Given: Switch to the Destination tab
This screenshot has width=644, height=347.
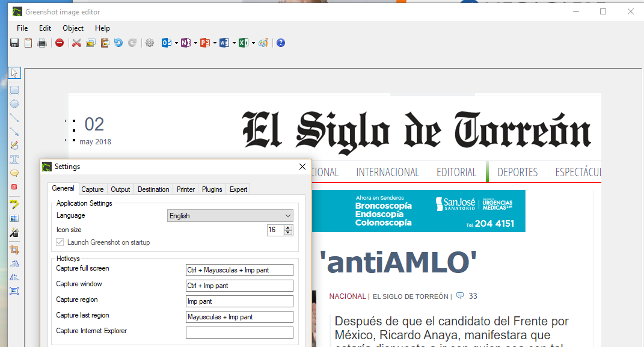Looking at the screenshot, I should click(x=153, y=189).
